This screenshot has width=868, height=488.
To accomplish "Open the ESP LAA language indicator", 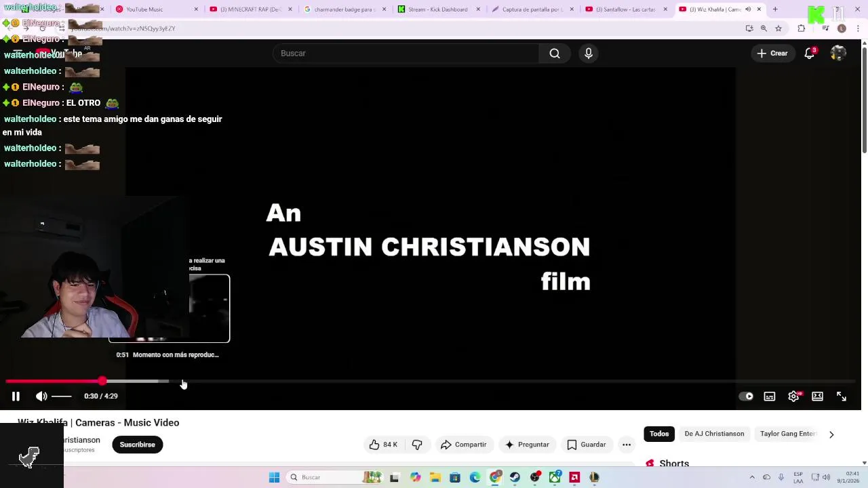I will 798,477.
